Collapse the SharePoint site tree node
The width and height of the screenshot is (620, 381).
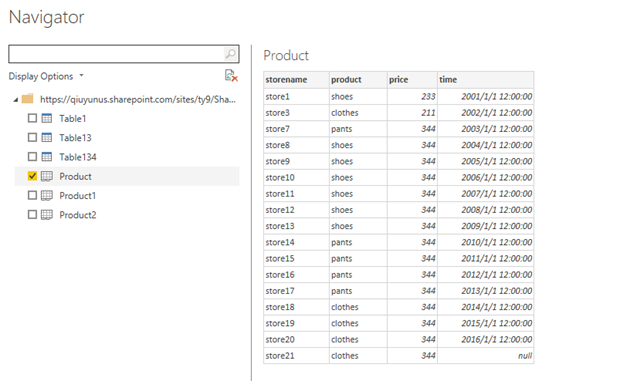[x=15, y=100]
